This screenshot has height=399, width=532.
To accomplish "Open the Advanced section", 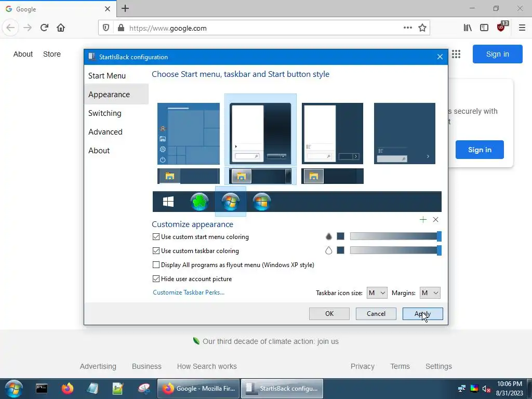I will click(x=105, y=131).
